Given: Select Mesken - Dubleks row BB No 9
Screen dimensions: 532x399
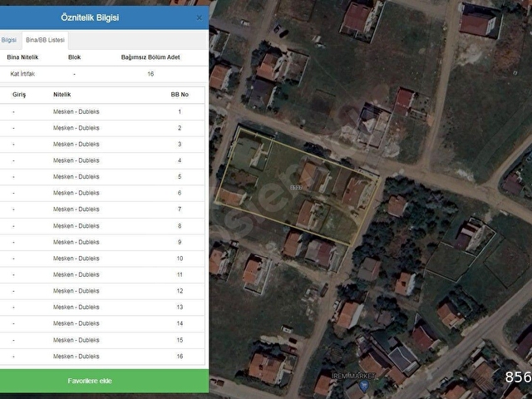Looking at the screenshot, I should pos(102,242).
